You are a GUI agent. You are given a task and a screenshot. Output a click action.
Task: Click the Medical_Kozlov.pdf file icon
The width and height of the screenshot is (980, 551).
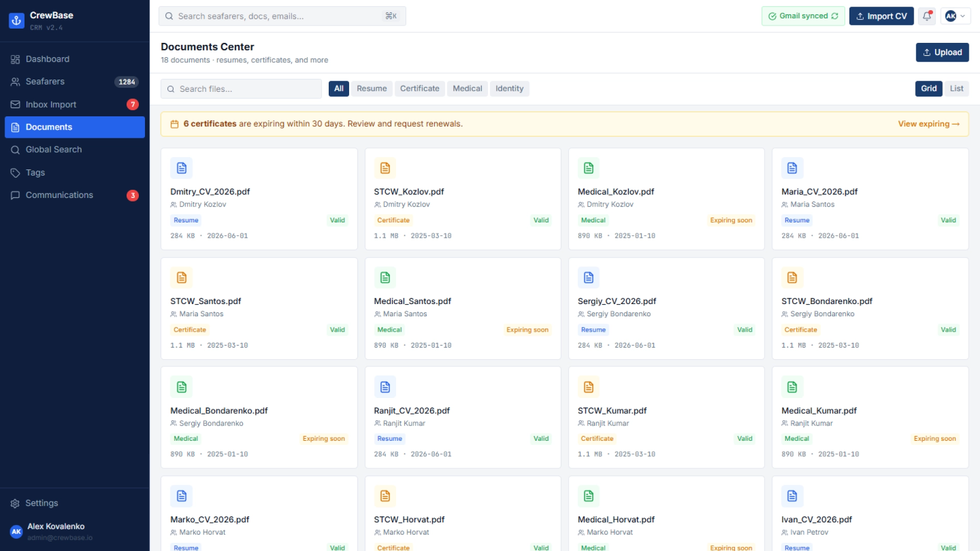coord(589,168)
